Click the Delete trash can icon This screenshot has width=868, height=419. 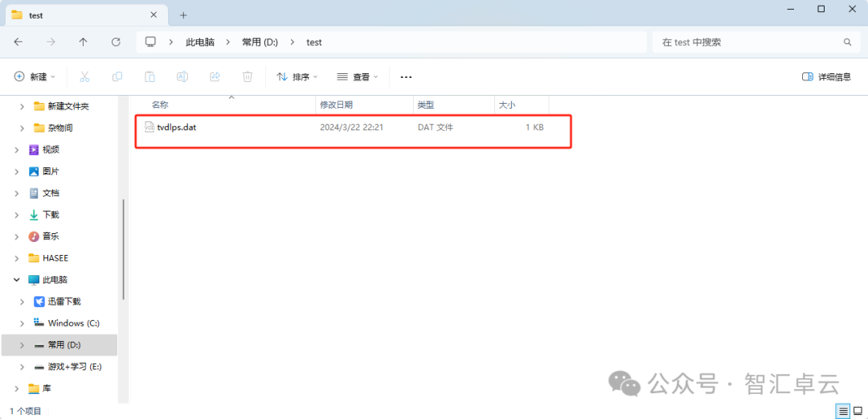(x=248, y=76)
